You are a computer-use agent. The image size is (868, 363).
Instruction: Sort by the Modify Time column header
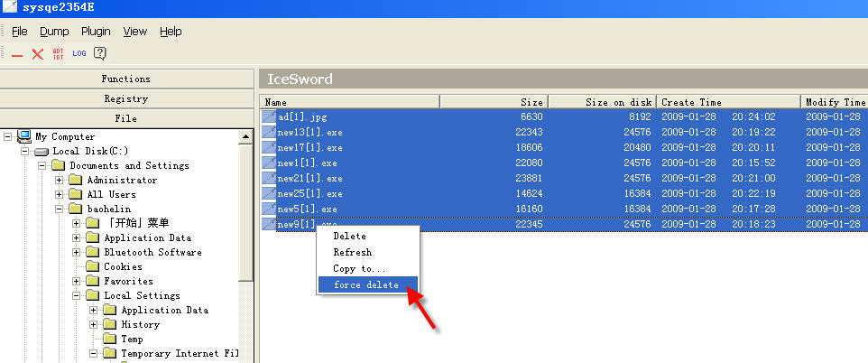tap(835, 102)
